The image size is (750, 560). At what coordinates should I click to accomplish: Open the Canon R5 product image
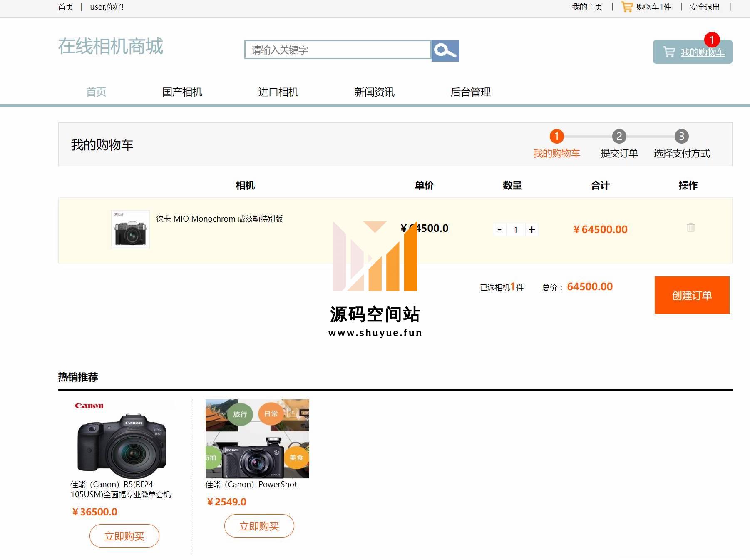coord(122,439)
